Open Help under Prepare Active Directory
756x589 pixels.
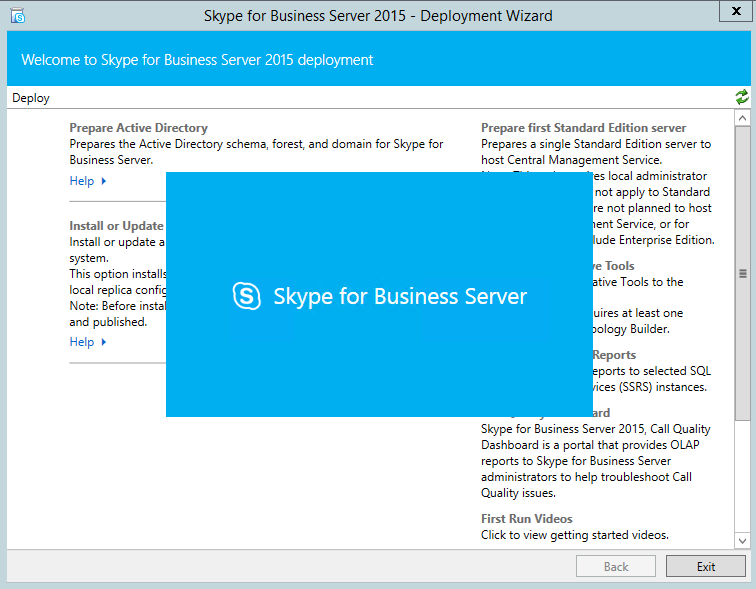[x=82, y=181]
